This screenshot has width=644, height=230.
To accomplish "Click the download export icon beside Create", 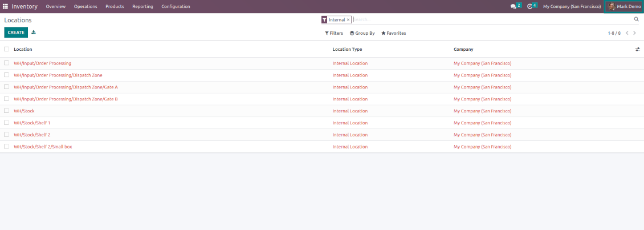I will tap(34, 33).
